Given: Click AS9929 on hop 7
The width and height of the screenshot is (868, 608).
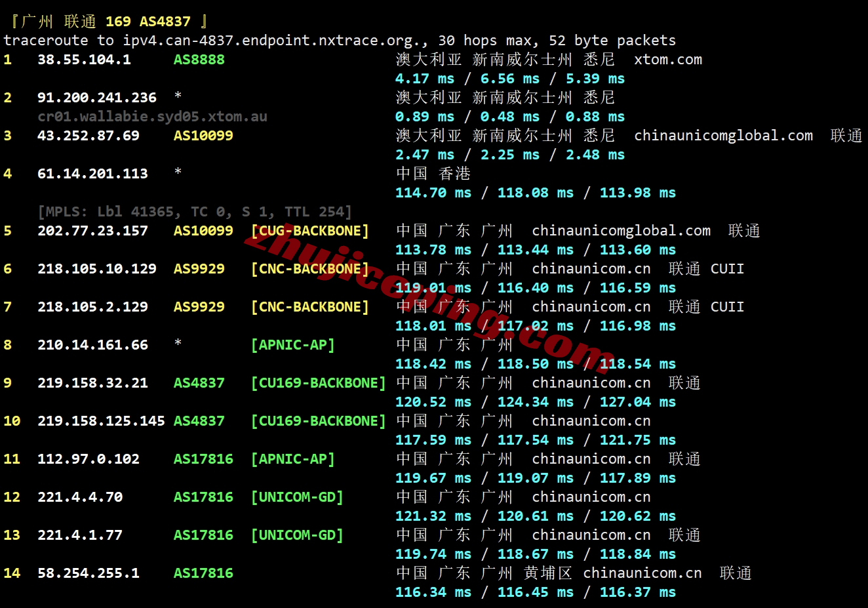Looking at the screenshot, I should click(199, 307).
